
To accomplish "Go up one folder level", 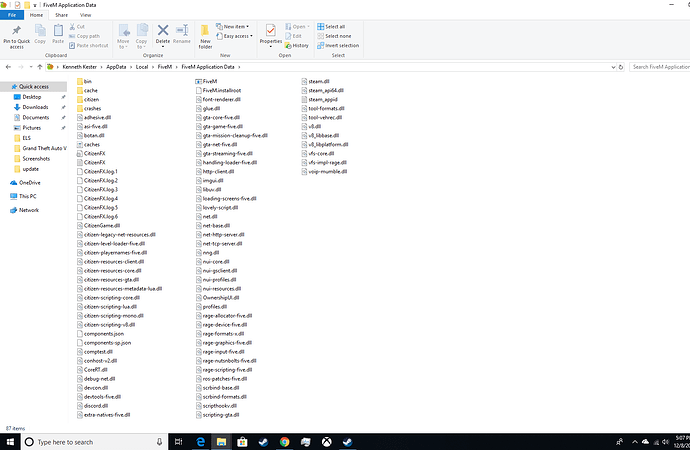I will click(x=40, y=67).
